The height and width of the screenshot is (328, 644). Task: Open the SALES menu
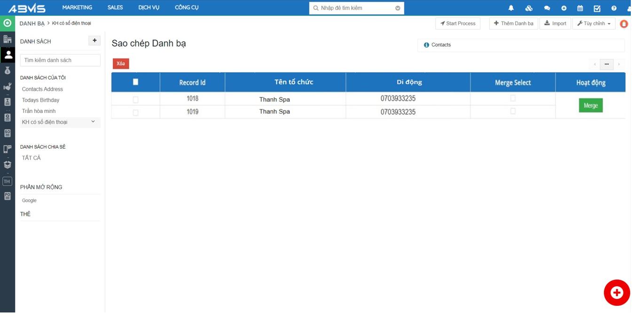point(115,8)
